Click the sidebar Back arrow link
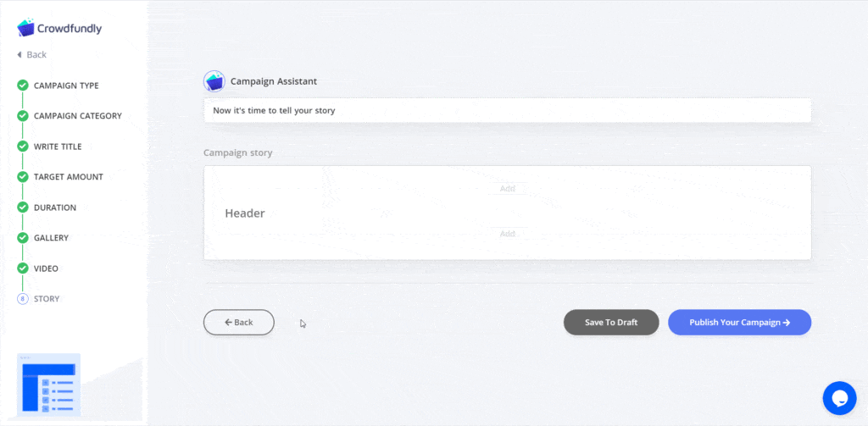Viewport: 868px width, 426px height. [x=31, y=55]
